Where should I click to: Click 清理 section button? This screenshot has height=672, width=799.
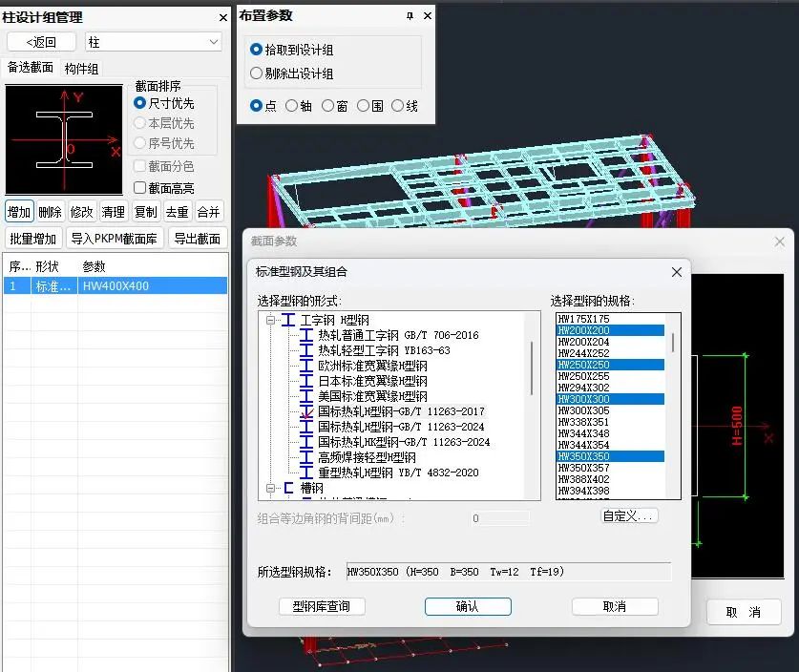tap(114, 212)
